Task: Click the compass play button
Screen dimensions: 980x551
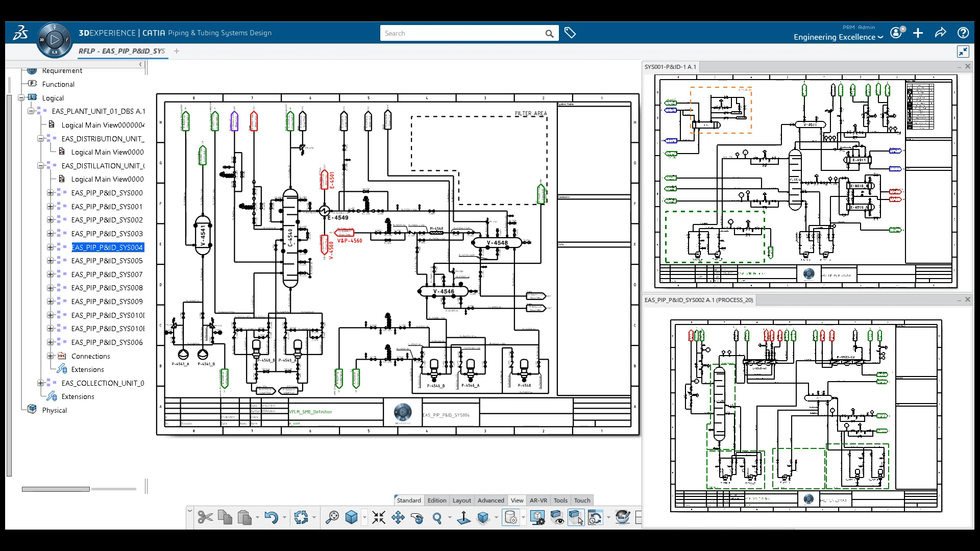Action: point(55,39)
